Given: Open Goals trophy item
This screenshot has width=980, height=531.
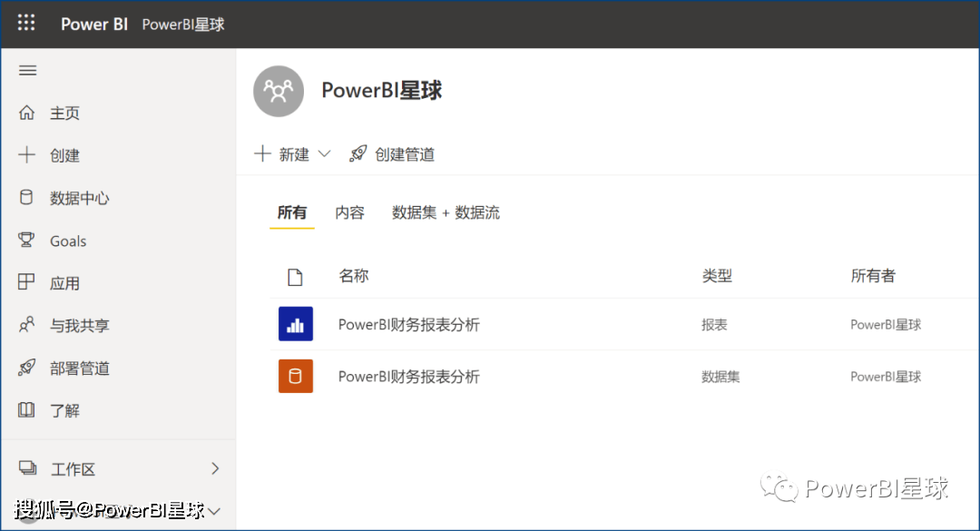Looking at the screenshot, I should coord(67,241).
